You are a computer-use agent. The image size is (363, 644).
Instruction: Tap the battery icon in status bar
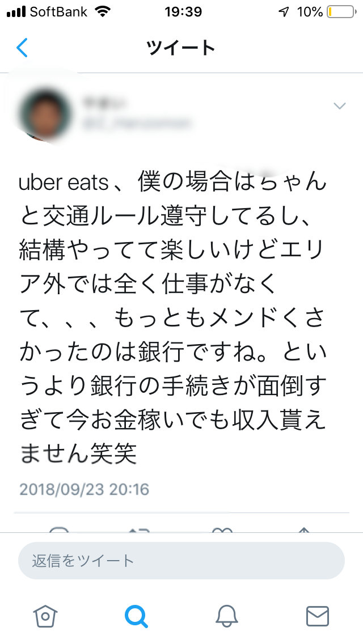(339, 12)
